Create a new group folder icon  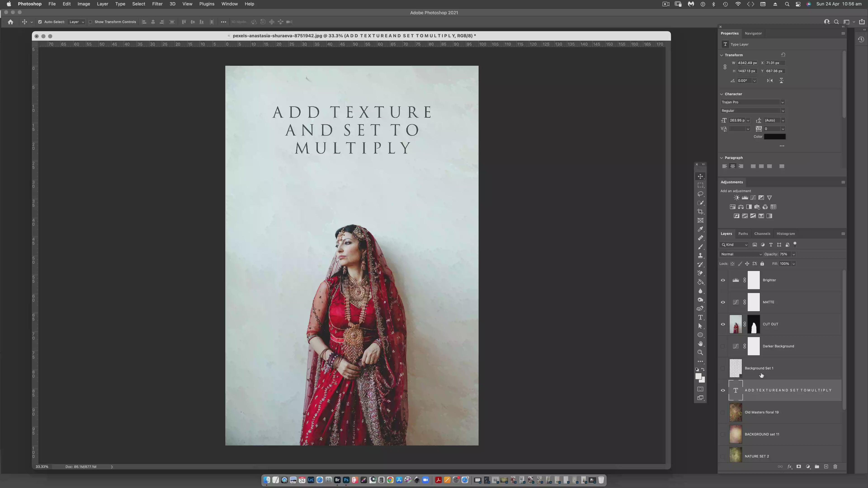coord(817,467)
